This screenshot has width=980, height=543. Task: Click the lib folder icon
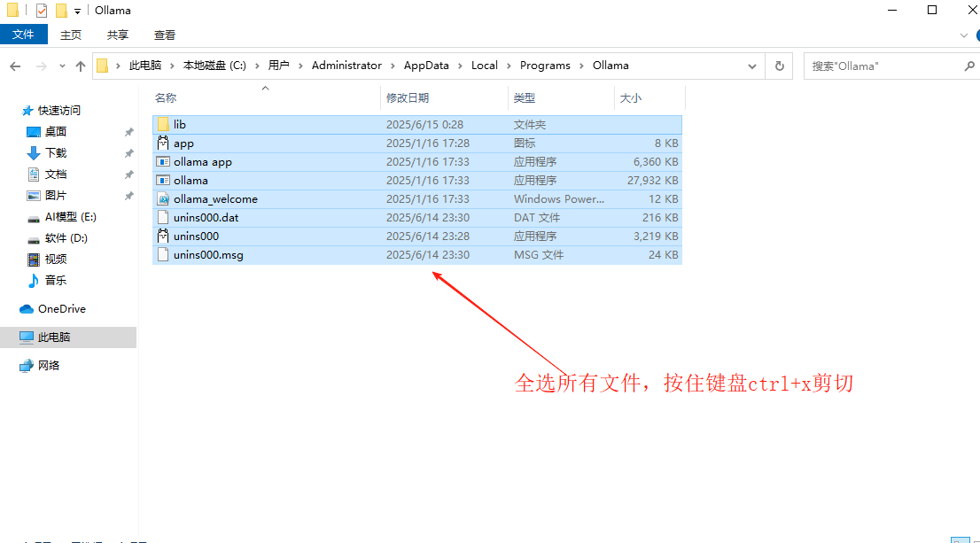163,124
